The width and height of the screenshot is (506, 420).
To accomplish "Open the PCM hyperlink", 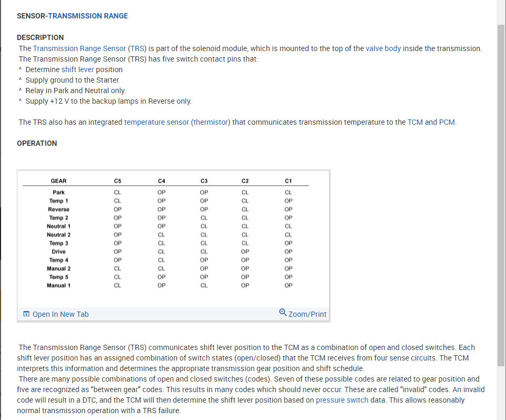I will coord(447,122).
